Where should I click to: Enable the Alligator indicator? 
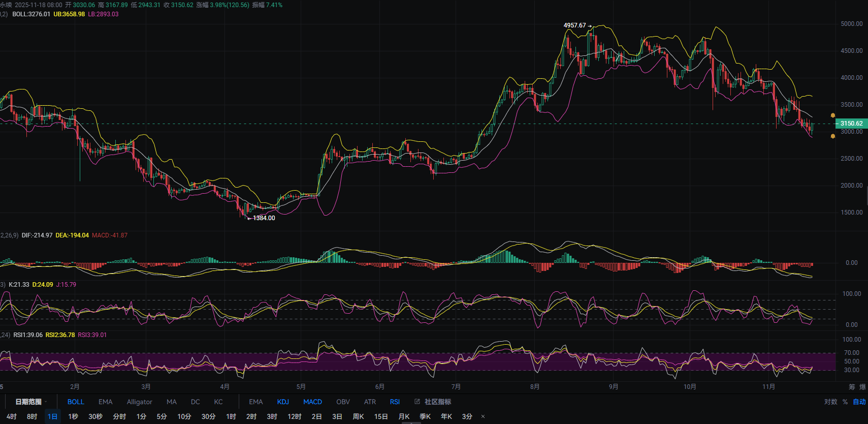click(x=139, y=402)
